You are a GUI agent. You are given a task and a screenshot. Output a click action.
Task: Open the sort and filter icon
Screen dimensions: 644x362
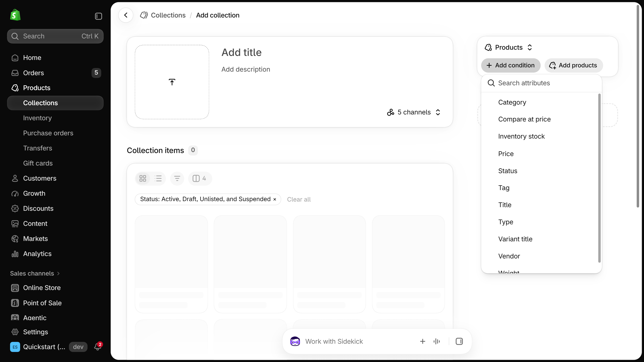coord(177,178)
